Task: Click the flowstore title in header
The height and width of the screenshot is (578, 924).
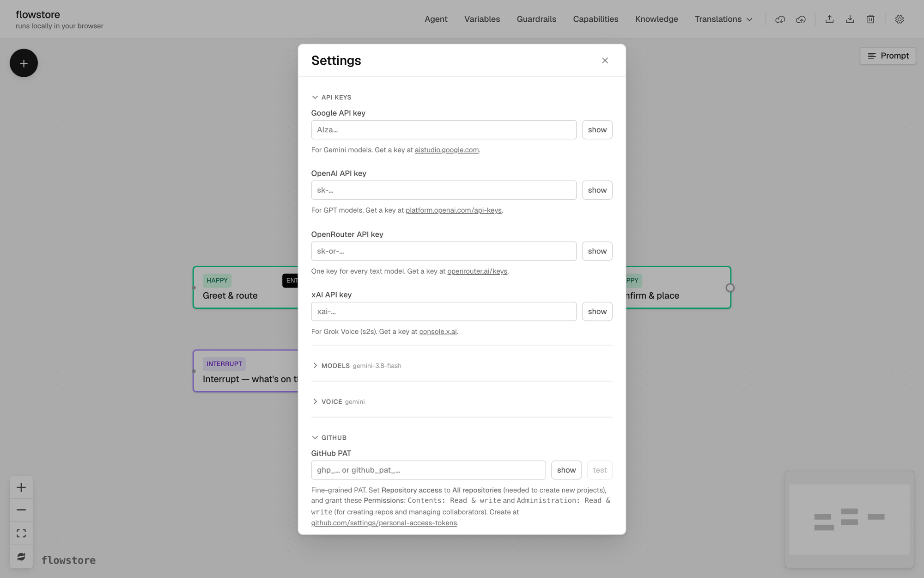Action: pos(38,15)
